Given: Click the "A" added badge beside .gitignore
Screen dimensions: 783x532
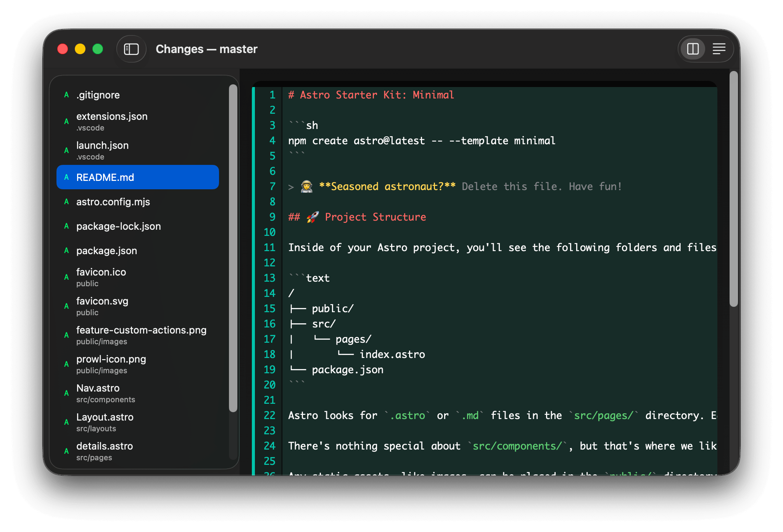Looking at the screenshot, I should point(66,95).
